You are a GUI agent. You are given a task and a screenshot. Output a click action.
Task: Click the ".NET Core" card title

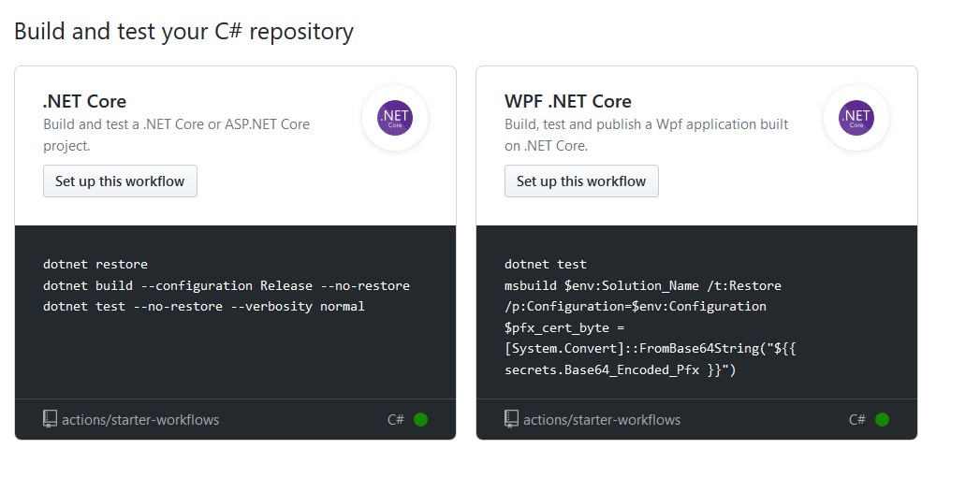point(84,101)
